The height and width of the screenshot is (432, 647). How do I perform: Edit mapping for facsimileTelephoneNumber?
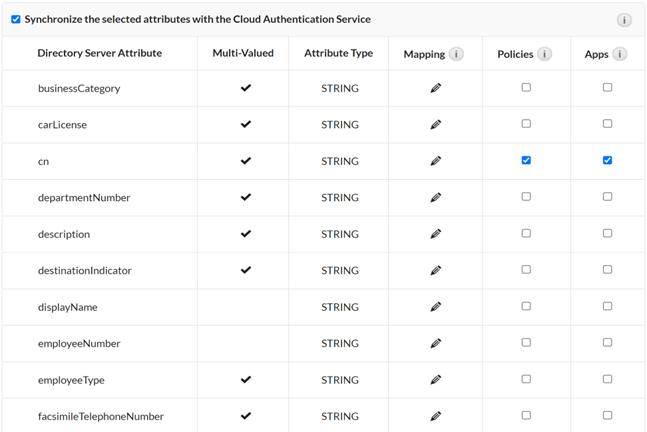click(435, 416)
